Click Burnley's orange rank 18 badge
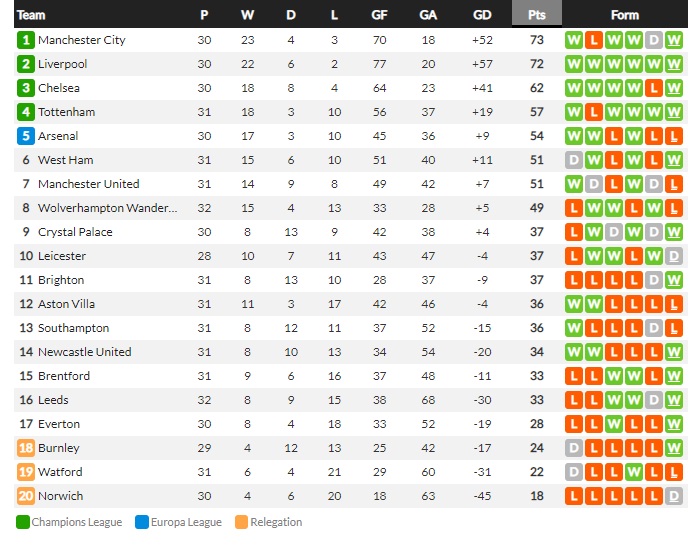This screenshot has width=695, height=551. 26,448
